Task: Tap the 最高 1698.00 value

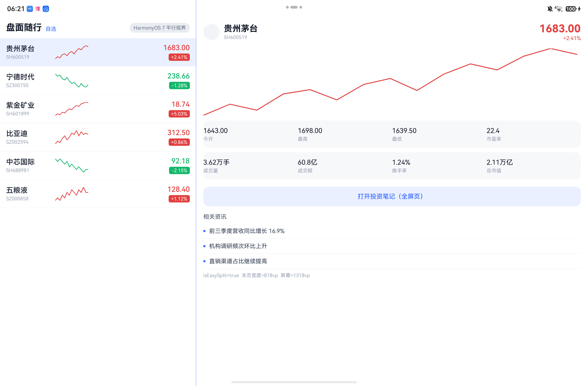Action: point(310,130)
